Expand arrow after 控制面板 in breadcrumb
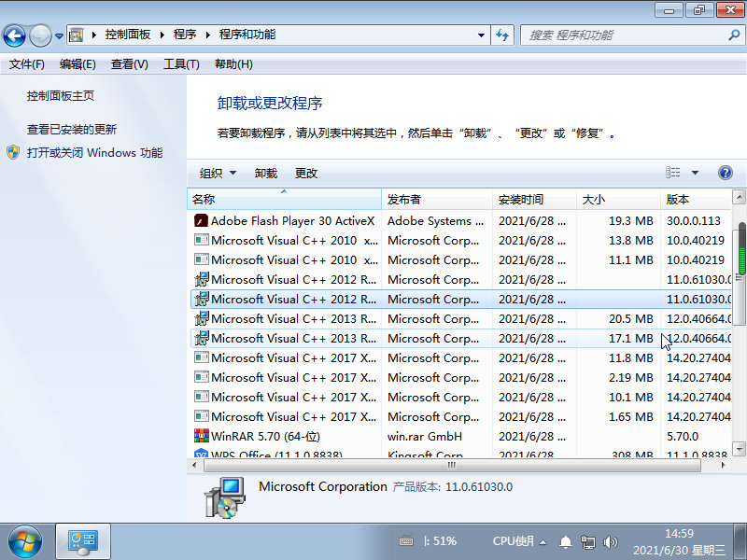Screen dimensions: 747x560 162,35
